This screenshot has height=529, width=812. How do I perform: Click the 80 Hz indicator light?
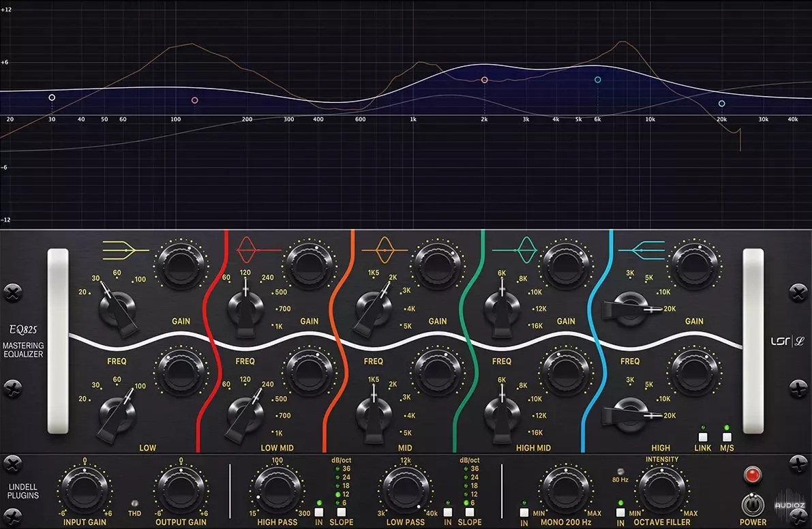pos(620,472)
